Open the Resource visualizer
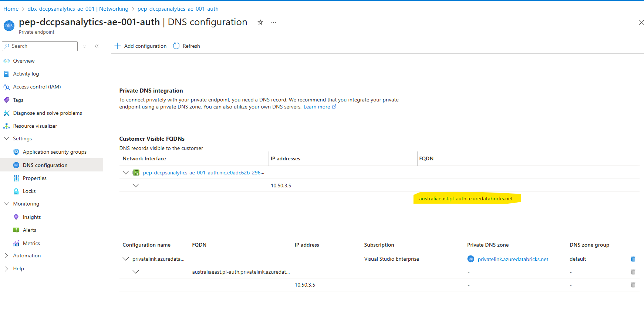This screenshot has height=334, width=644. [35, 126]
